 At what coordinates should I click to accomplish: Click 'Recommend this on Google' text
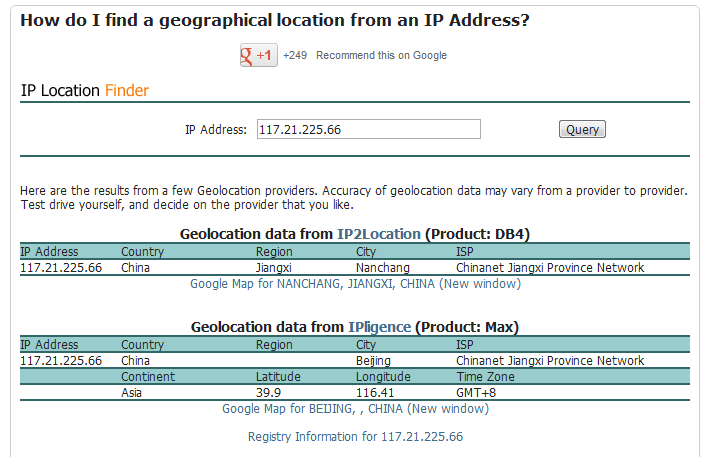[x=381, y=56]
